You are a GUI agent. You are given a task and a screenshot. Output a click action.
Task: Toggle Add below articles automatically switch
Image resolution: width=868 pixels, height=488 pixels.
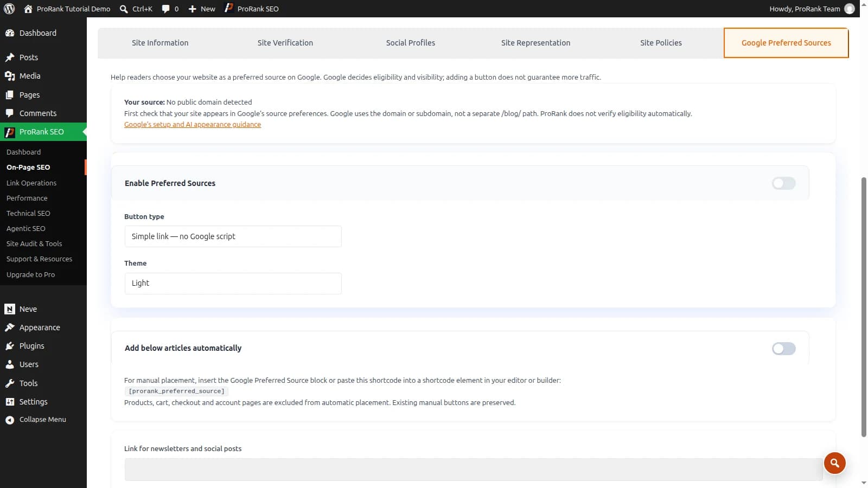(x=783, y=349)
